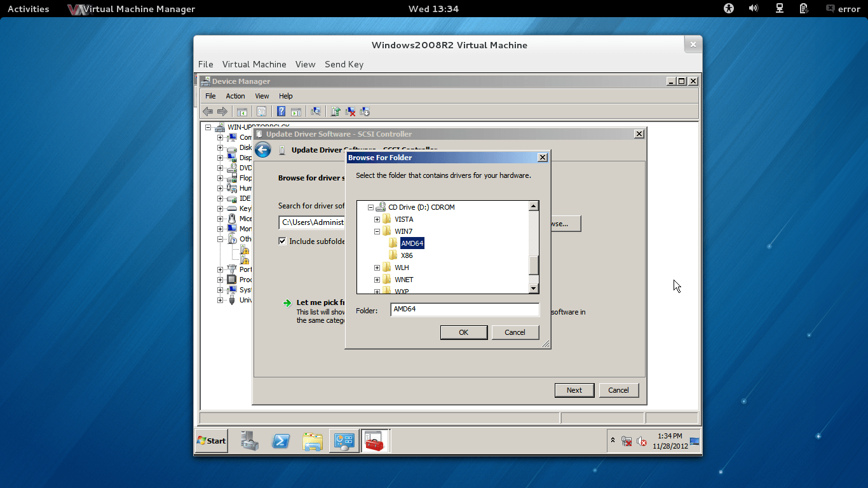Open the Device Manager File menu
Viewport: 868px width, 488px height.
point(210,96)
